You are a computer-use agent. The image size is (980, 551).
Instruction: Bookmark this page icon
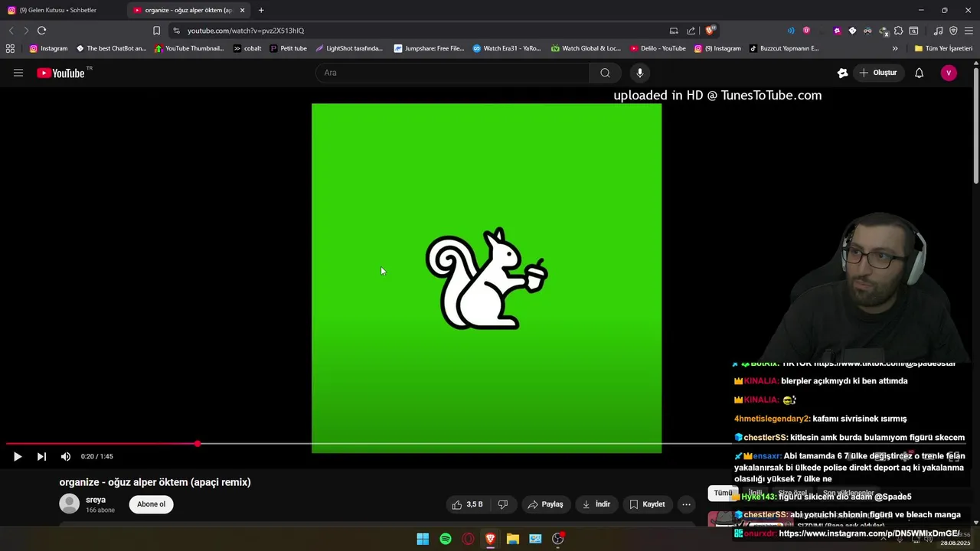tap(156, 31)
